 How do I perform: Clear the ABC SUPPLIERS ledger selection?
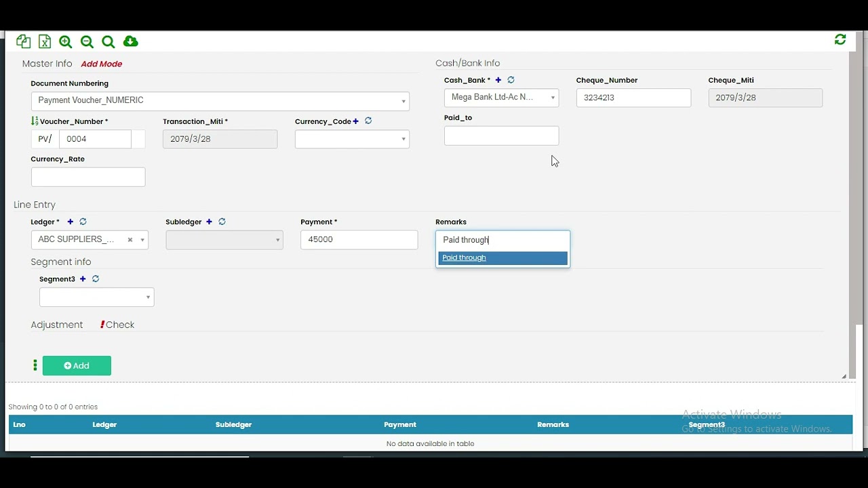click(130, 240)
